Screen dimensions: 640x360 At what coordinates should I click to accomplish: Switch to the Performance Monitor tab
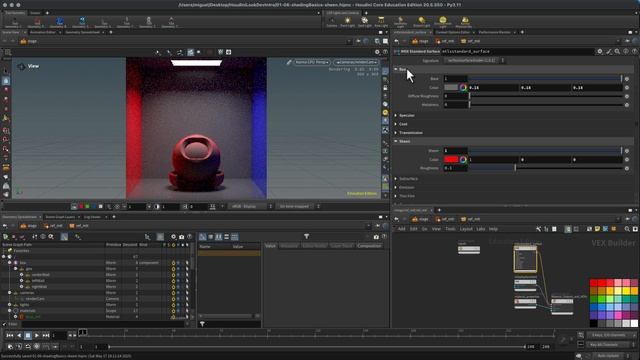coord(494,32)
